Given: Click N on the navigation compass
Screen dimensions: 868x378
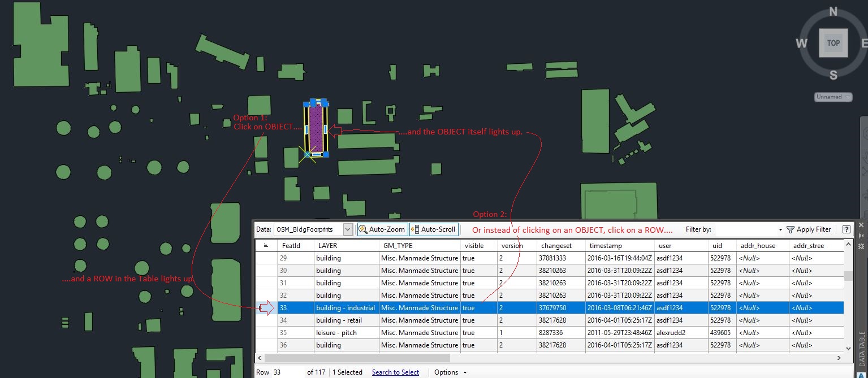Looking at the screenshot, I should click(x=832, y=10).
